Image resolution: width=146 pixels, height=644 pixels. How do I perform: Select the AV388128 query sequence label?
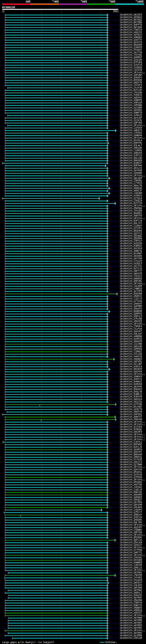point(8,8)
